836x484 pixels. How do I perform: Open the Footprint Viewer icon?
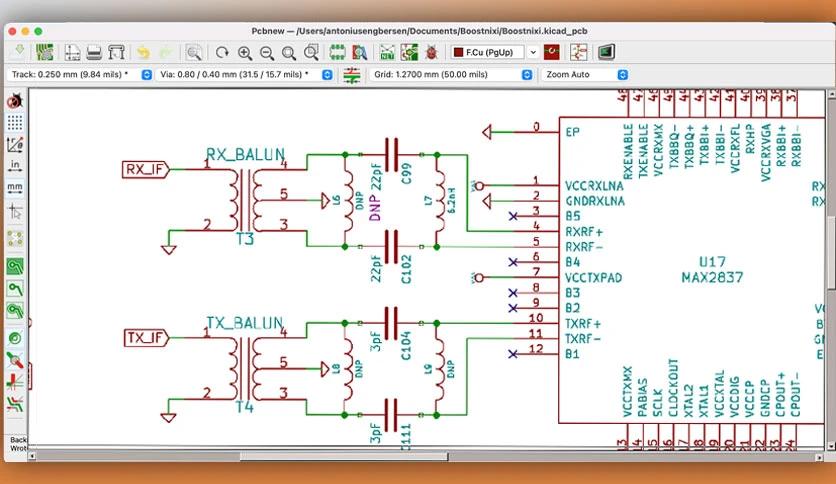point(360,52)
